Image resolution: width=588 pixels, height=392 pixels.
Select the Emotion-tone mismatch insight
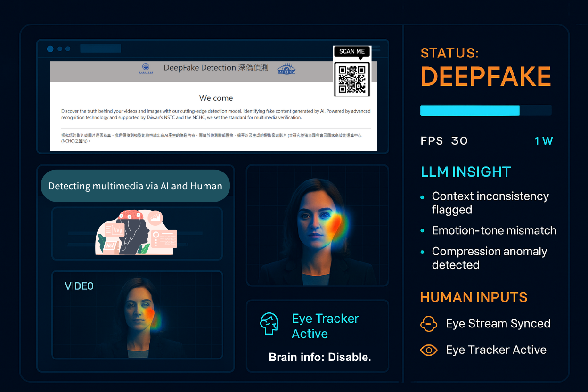(x=494, y=230)
